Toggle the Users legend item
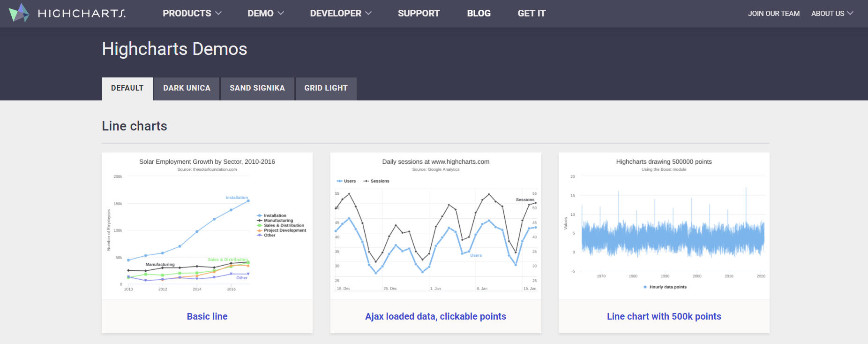Screen dimensions: 868x344 point(346,181)
